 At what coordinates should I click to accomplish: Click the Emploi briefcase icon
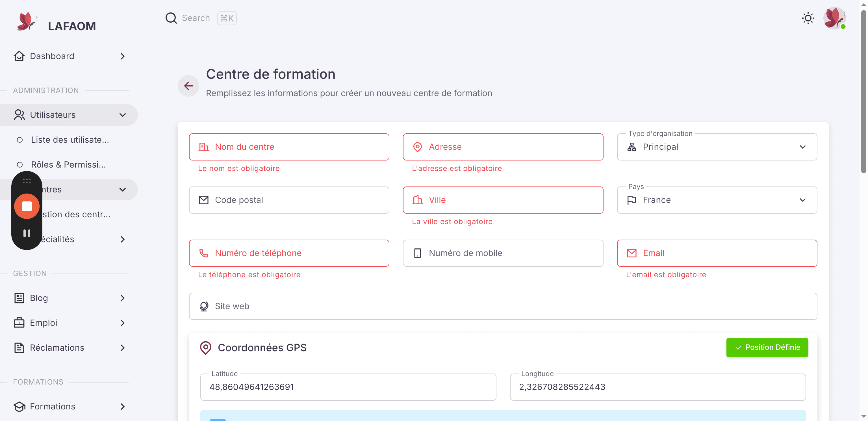[x=19, y=323]
